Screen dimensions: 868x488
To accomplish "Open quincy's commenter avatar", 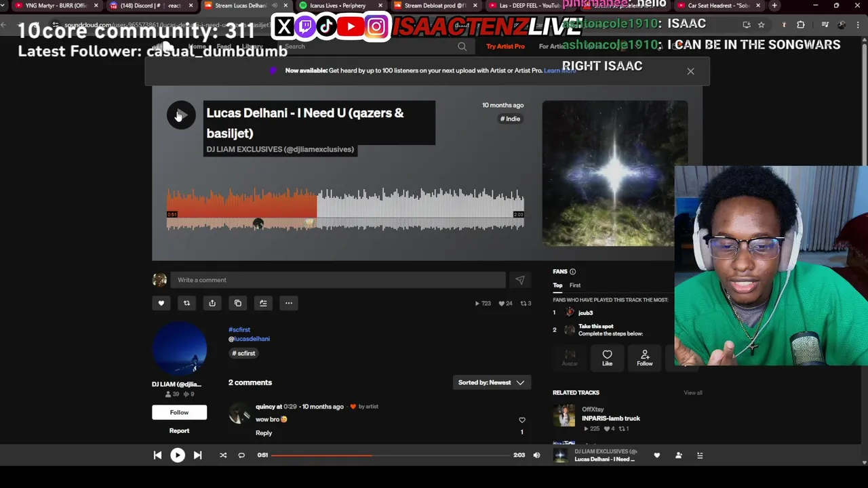I will (x=239, y=413).
